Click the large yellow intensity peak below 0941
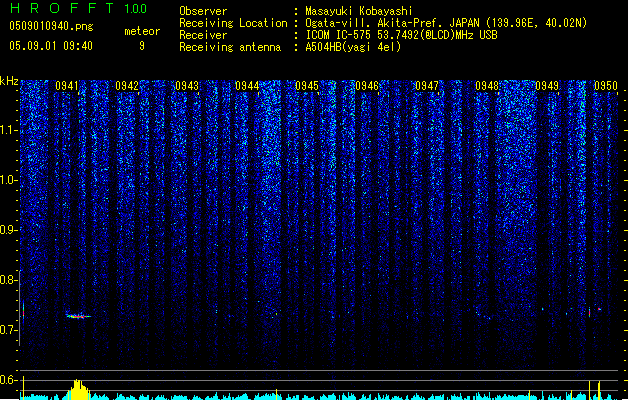The height and width of the screenshot is (400, 629). click(x=79, y=389)
